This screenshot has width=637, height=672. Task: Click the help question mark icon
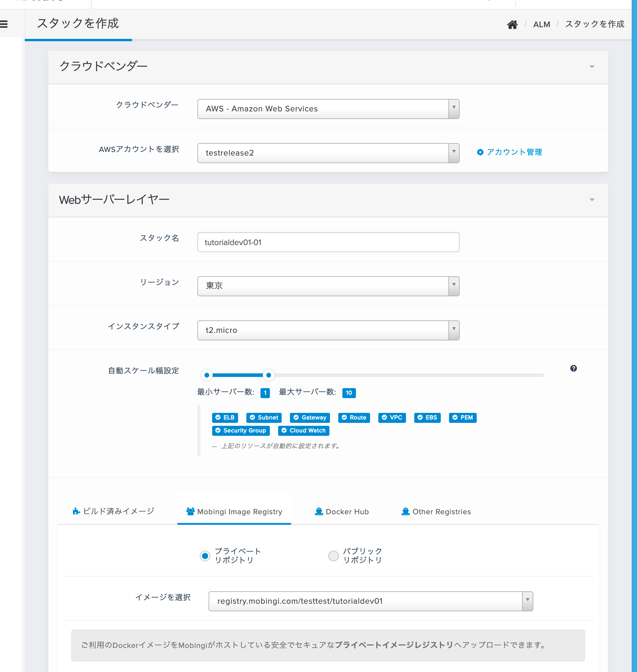573,368
